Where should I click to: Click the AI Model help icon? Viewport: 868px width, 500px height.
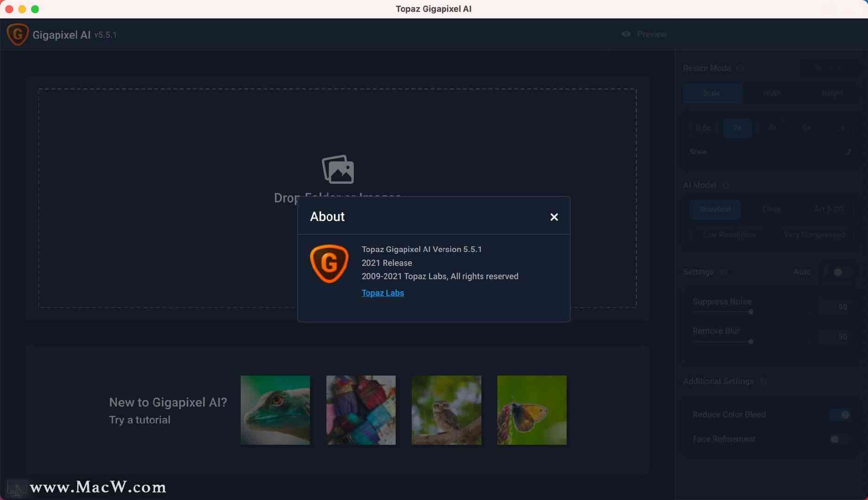[x=725, y=185]
